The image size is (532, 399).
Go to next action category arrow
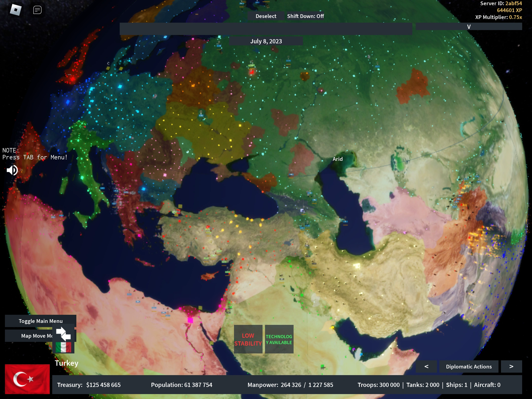(511, 366)
